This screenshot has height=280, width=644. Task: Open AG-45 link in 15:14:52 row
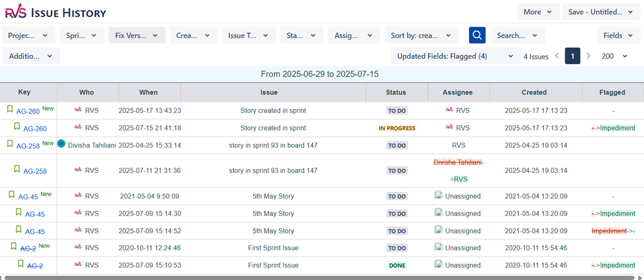pos(35,232)
